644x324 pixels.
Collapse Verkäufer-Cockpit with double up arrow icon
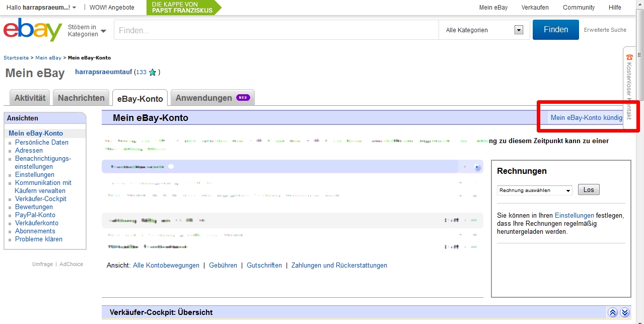coord(613,312)
